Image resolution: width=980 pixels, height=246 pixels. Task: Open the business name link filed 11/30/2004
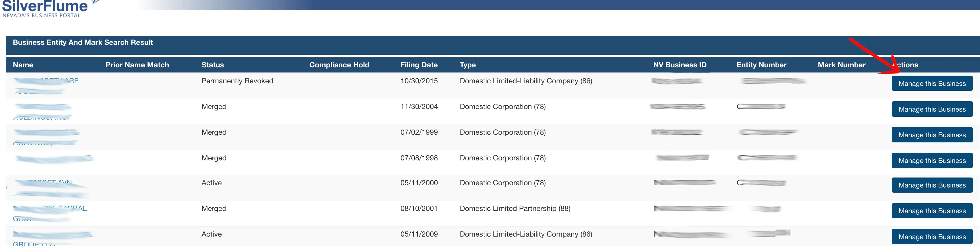(x=43, y=112)
